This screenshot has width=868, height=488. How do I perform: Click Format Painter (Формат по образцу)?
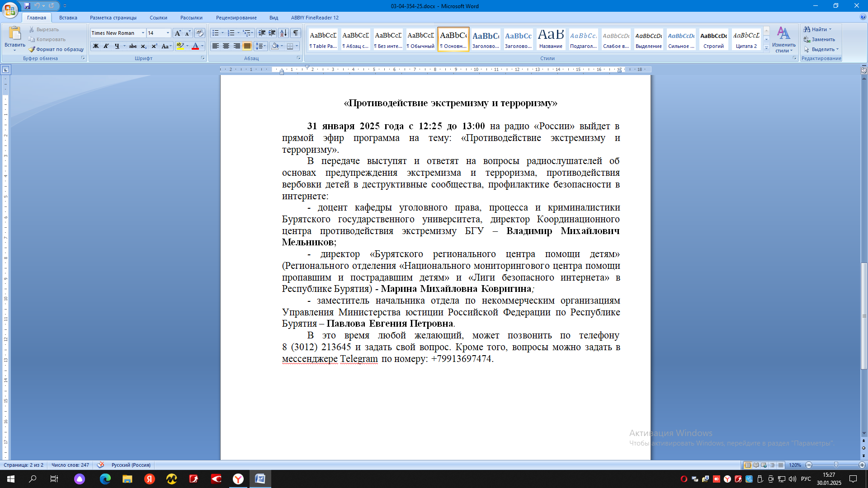57,49
